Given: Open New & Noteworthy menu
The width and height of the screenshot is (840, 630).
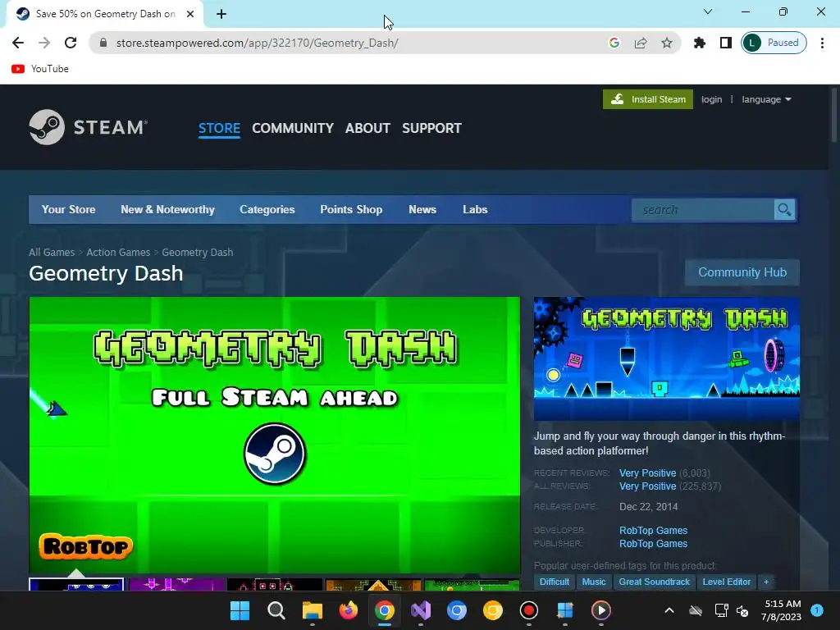Looking at the screenshot, I should [167, 209].
